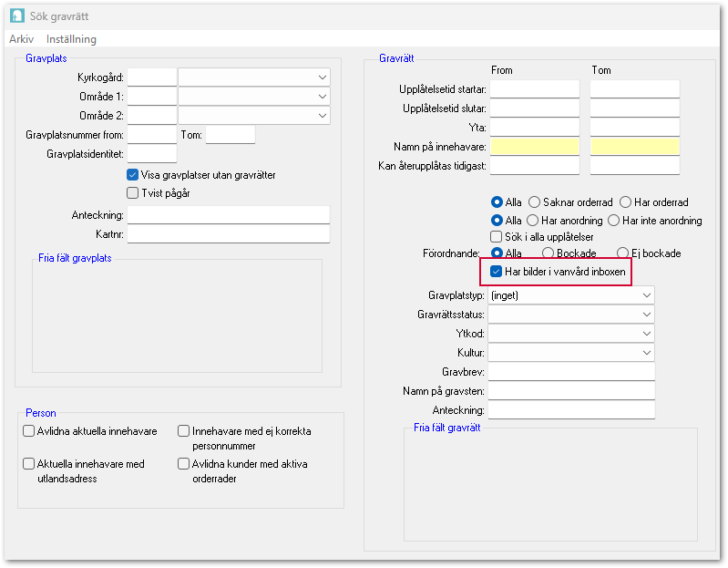Click the yellow Namn på innehavare From field
Screen dimensions: 728x568
click(534, 146)
